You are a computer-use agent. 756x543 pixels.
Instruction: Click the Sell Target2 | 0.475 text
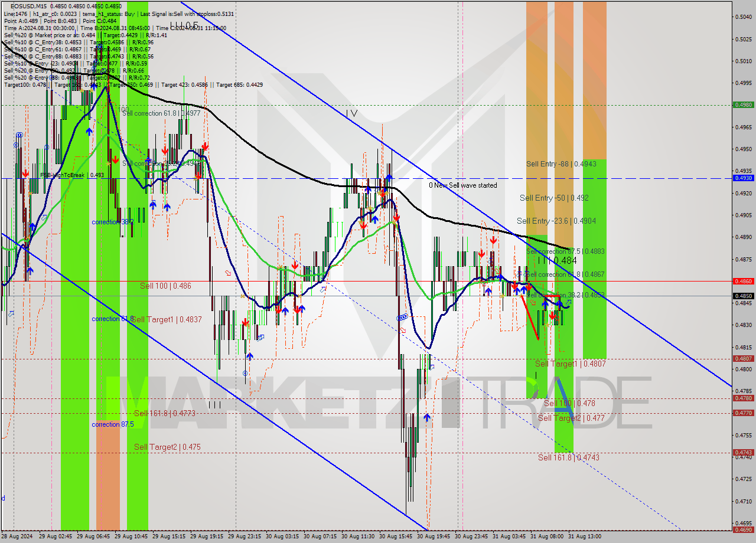(166, 447)
